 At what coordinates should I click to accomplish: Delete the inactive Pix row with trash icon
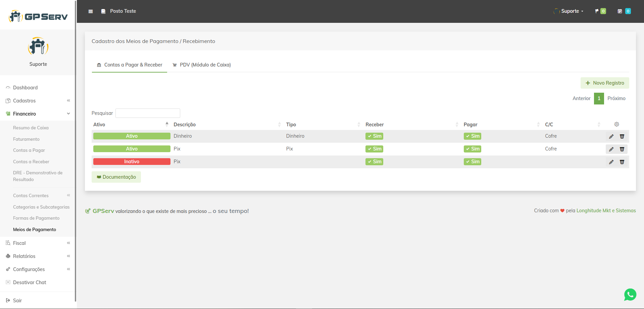click(x=622, y=162)
